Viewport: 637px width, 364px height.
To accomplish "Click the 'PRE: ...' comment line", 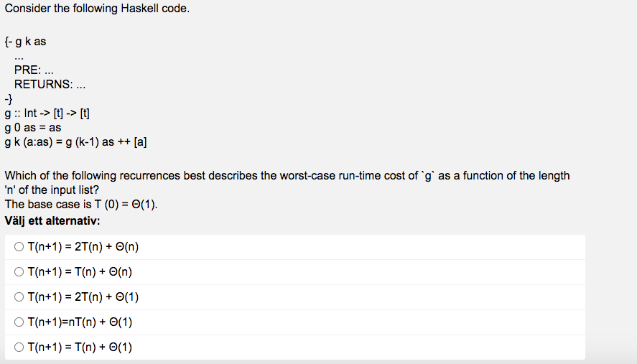I will (34, 70).
